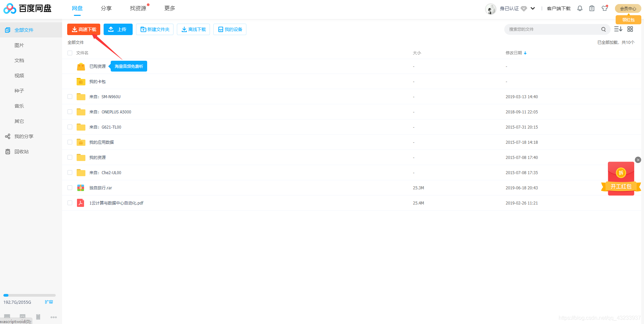Open the 更多 menu tab
Image resolution: width=644 pixels, height=324 pixels.
pyautogui.click(x=170, y=8)
